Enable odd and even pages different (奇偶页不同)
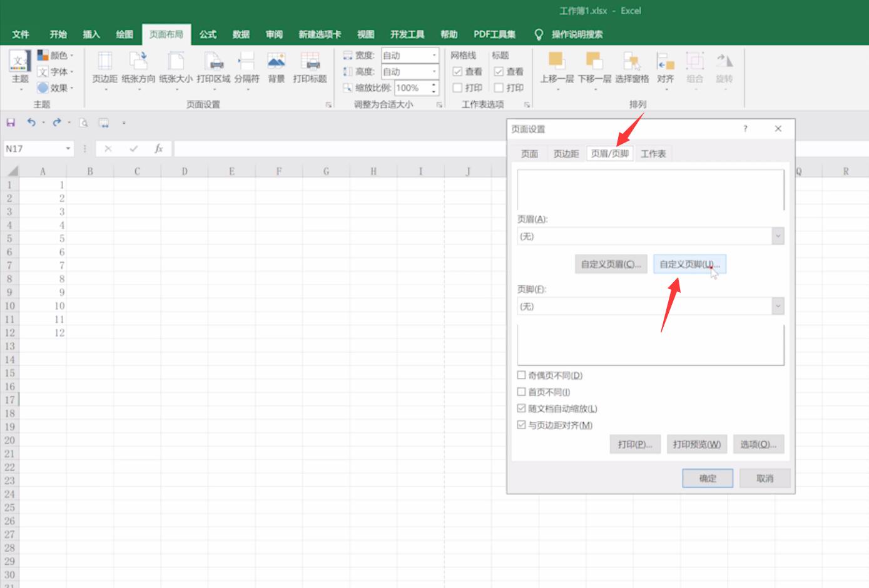Viewport: 869px width, 588px height. [521, 375]
